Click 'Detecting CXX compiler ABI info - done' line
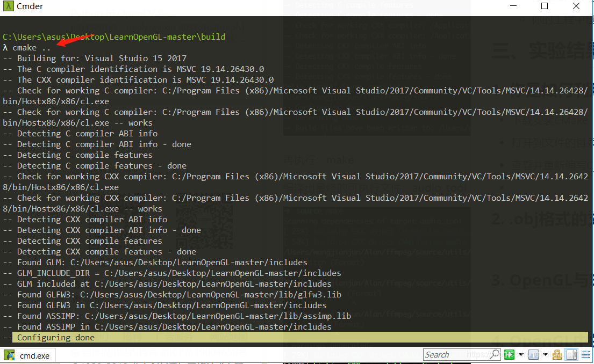 (102, 230)
